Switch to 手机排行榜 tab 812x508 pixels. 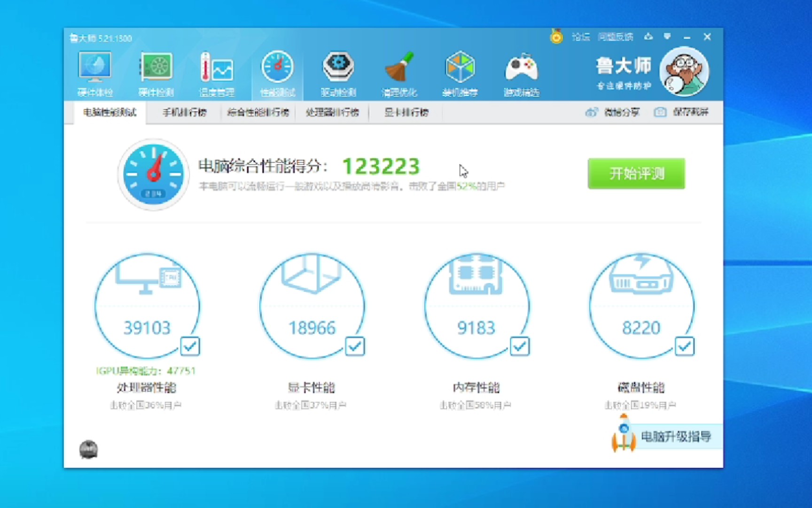tap(184, 112)
